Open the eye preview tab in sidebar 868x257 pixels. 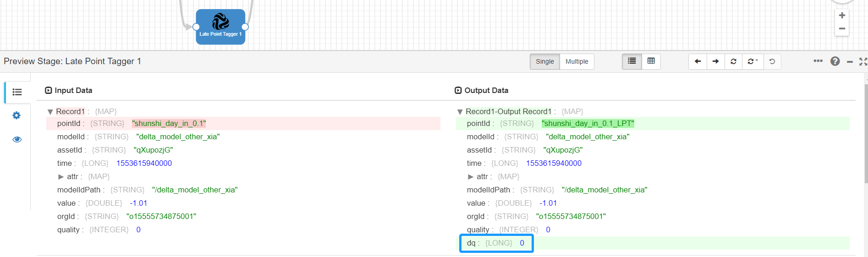17,139
